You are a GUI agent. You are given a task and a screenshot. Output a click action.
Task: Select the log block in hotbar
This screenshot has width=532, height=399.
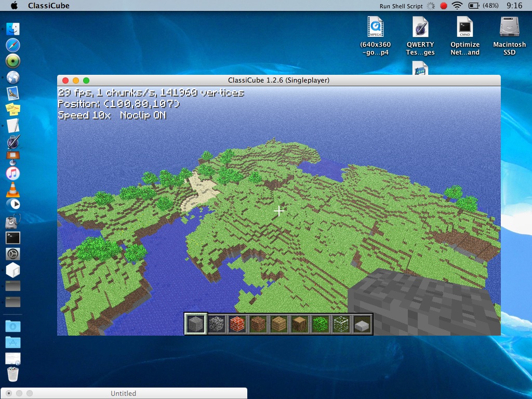click(300, 324)
